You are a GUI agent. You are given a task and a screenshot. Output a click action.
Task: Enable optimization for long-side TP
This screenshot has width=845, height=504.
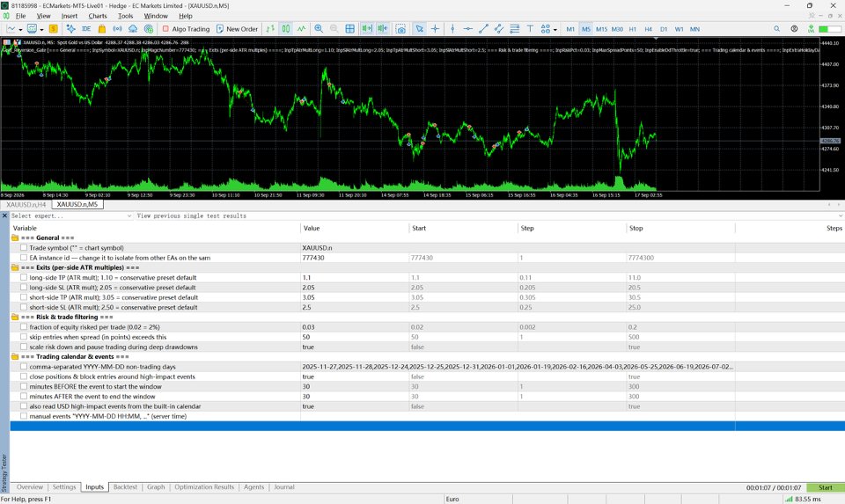tap(24, 277)
